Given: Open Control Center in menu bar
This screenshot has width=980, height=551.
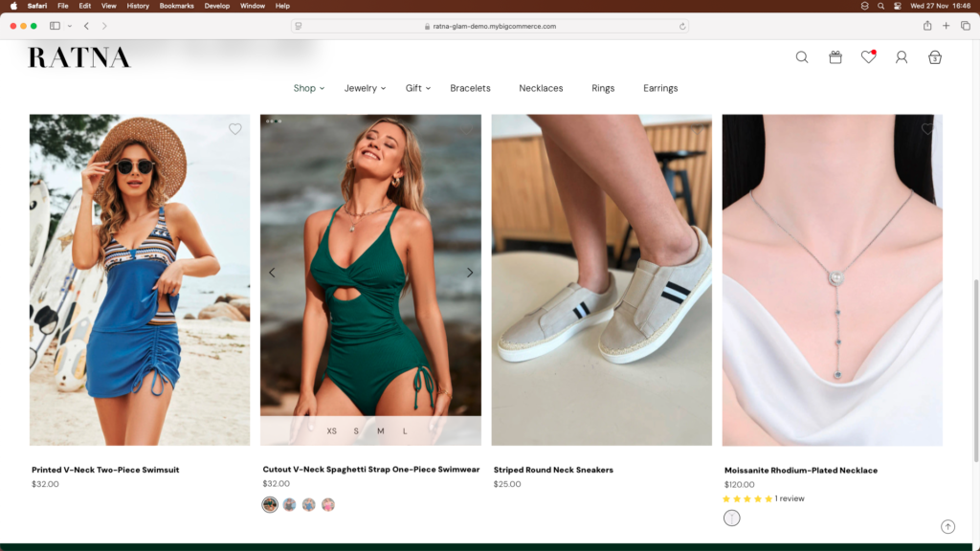Looking at the screenshot, I should tap(897, 6).
